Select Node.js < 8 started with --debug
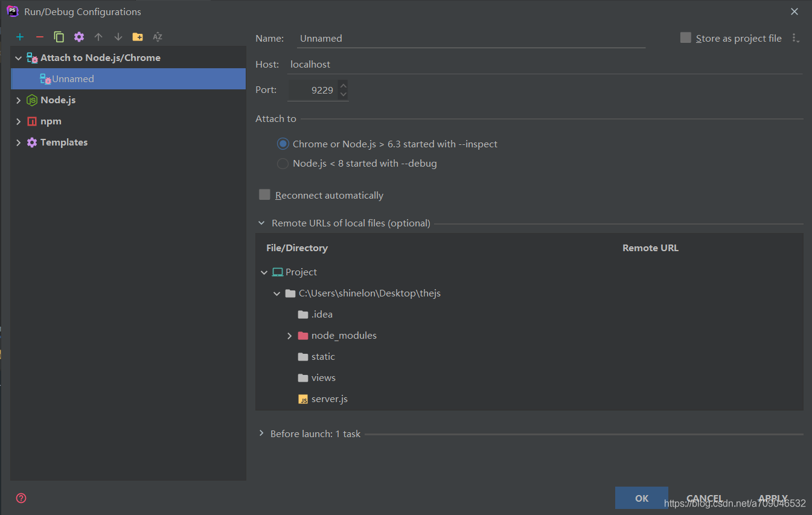812x515 pixels. click(283, 164)
